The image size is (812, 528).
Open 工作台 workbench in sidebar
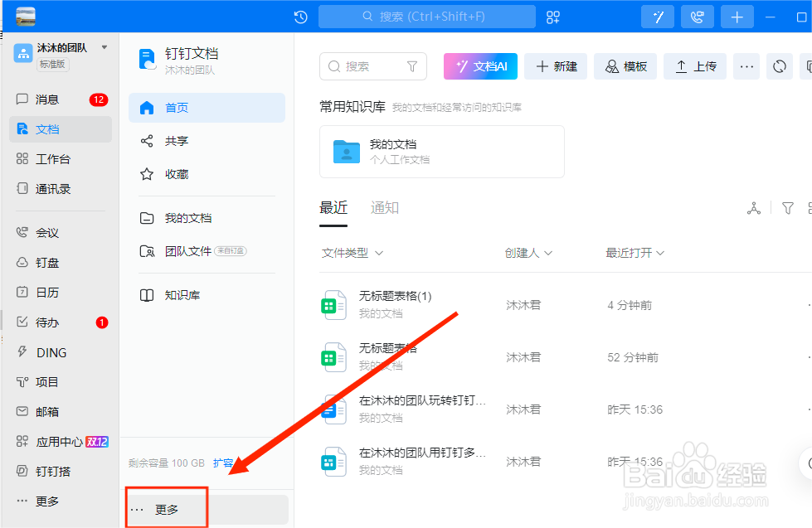pos(61,159)
